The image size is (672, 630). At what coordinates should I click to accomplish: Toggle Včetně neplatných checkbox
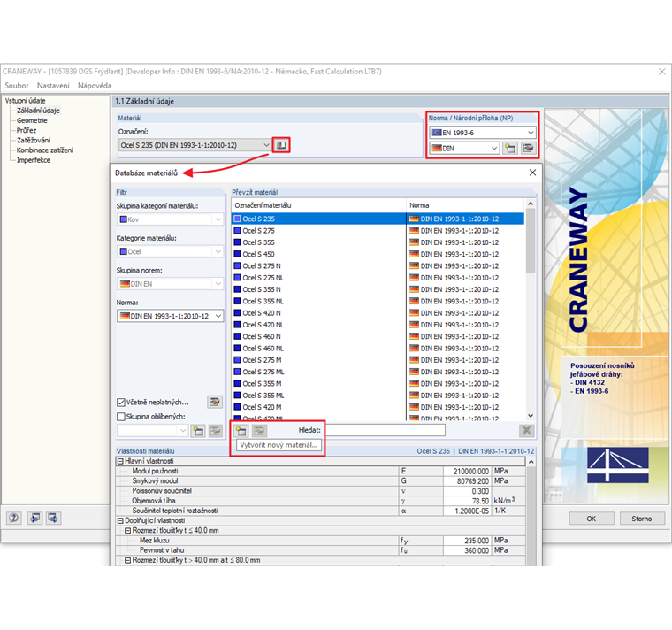(x=121, y=403)
